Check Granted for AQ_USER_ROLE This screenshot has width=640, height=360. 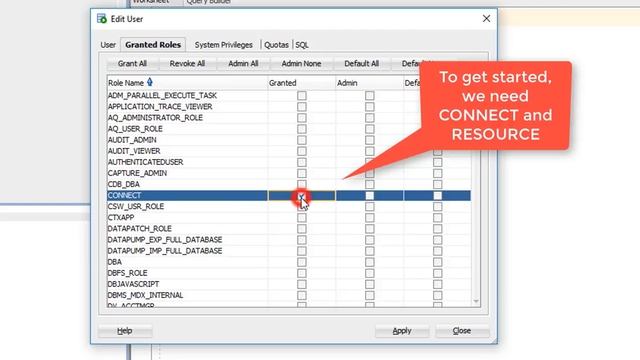(302, 129)
